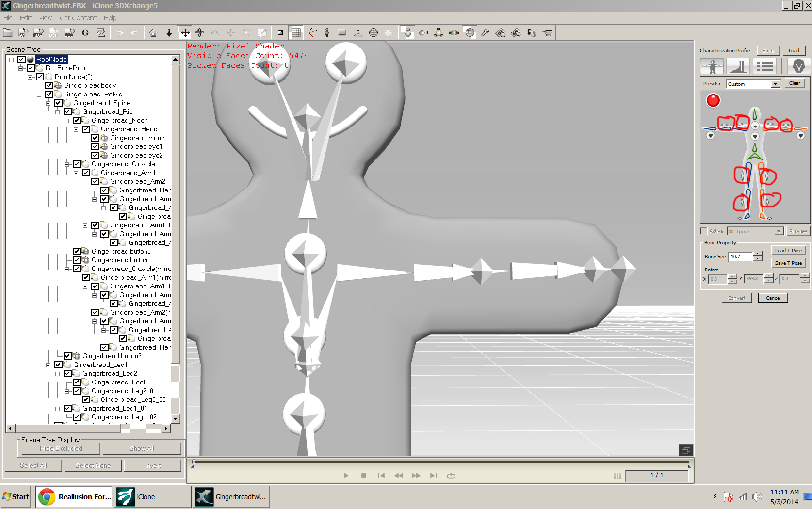The width and height of the screenshot is (812, 509).
Task: Click the Load T Pose button
Action: pyautogui.click(x=788, y=250)
